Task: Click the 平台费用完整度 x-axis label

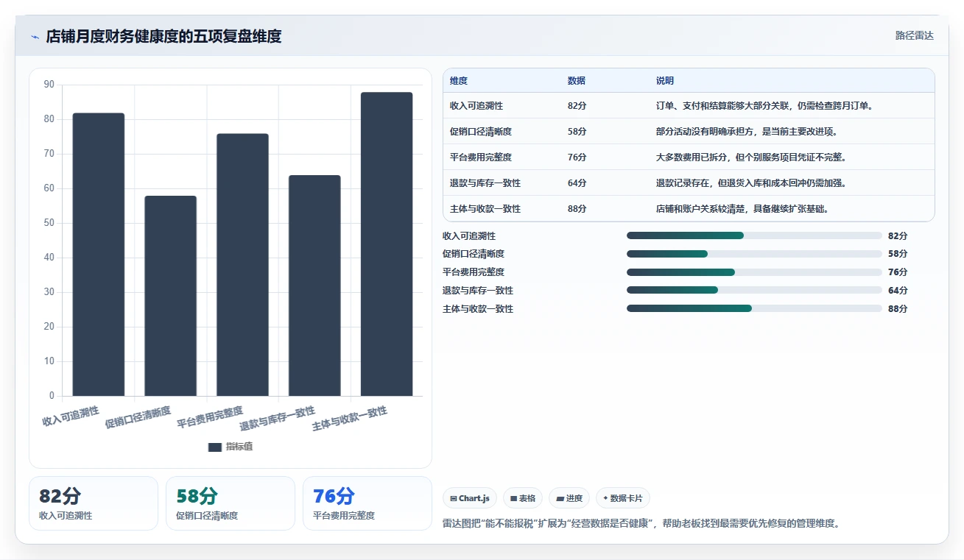Action: pyautogui.click(x=210, y=417)
